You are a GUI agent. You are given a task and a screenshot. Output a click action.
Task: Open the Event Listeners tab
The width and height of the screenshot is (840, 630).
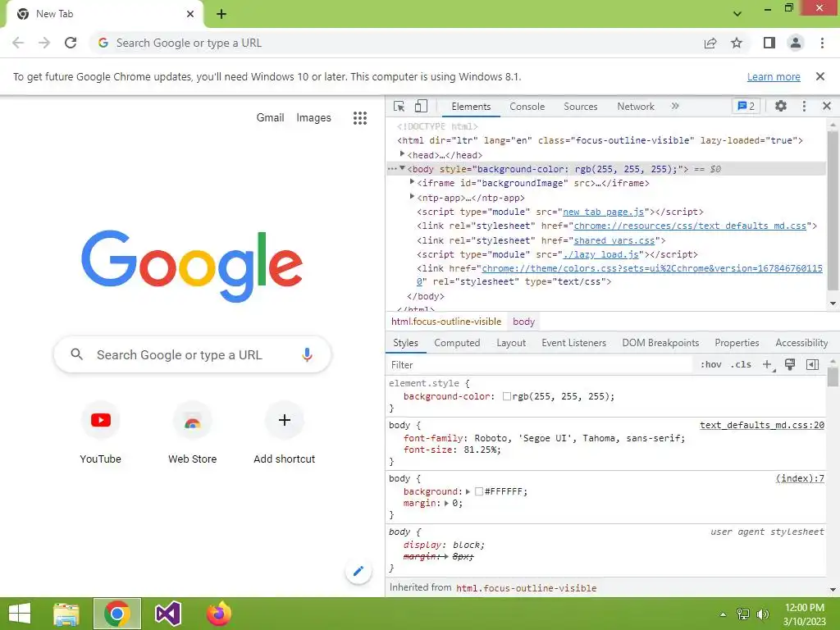[573, 343]
